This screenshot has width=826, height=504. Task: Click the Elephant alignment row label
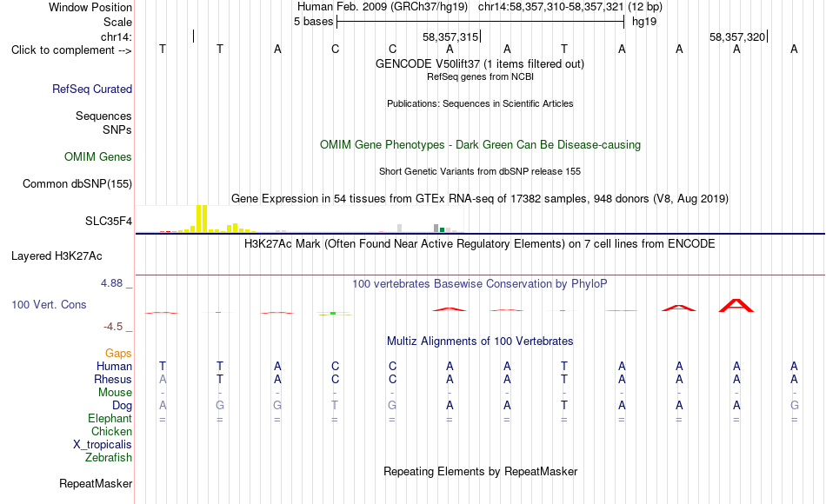coord(110,418)
